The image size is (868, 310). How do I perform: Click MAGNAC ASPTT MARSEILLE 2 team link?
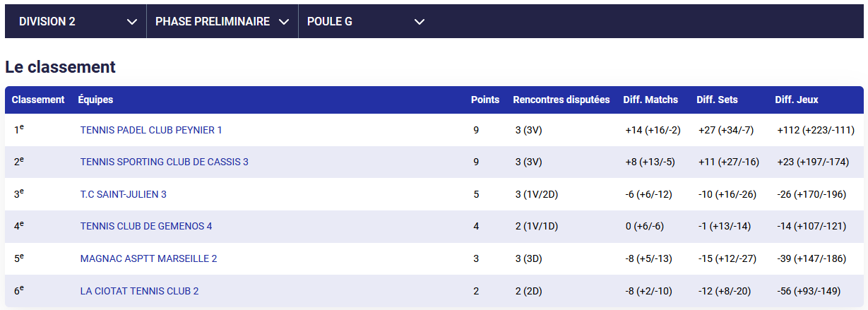pyautogui.click(x=148, y=258)
